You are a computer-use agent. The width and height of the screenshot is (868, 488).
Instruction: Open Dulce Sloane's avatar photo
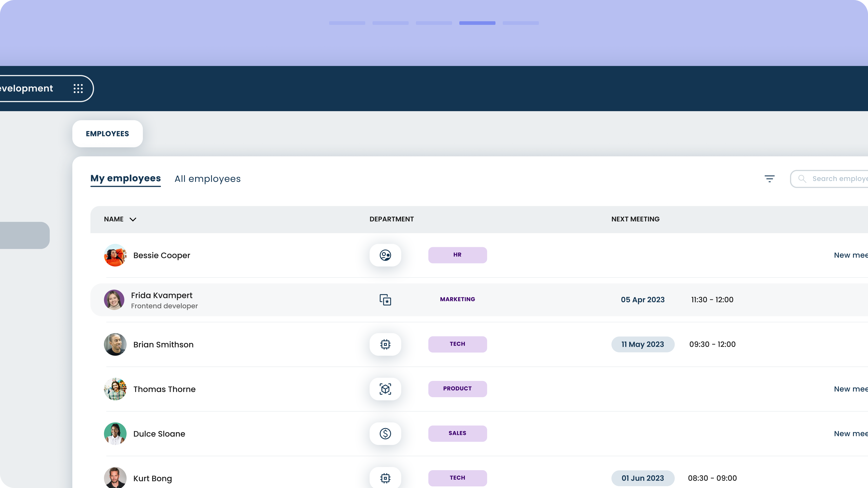click(x=115, y=434)
